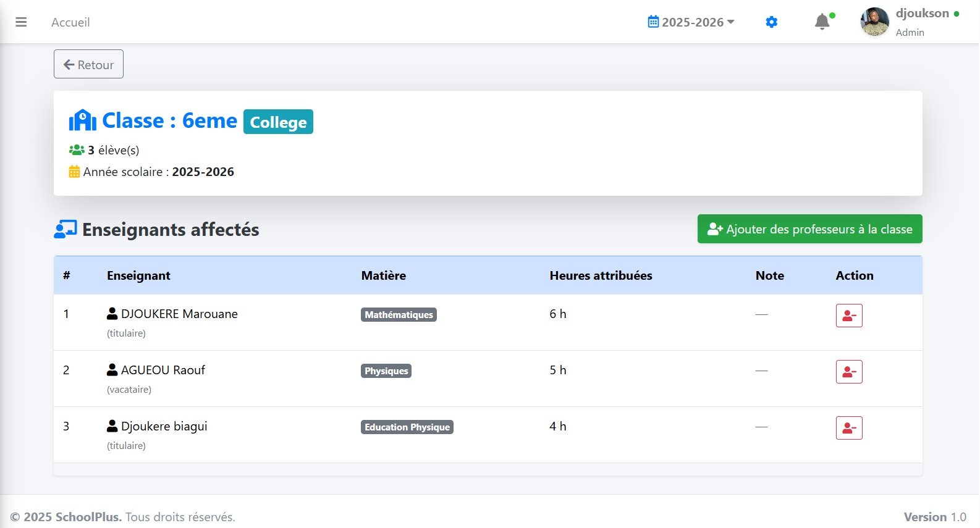Click the person icon beside AGUEOU Raouf
980x528 pixels.
click(x=112, y=370)
